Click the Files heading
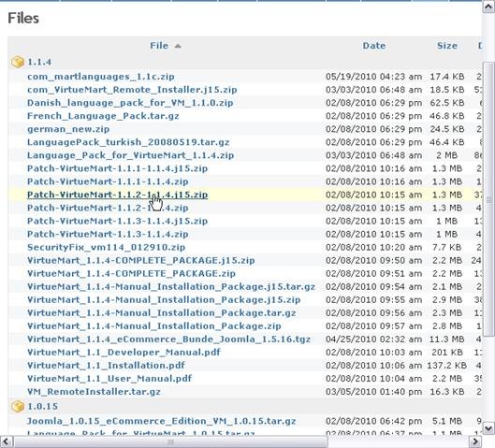 [23, 18]
